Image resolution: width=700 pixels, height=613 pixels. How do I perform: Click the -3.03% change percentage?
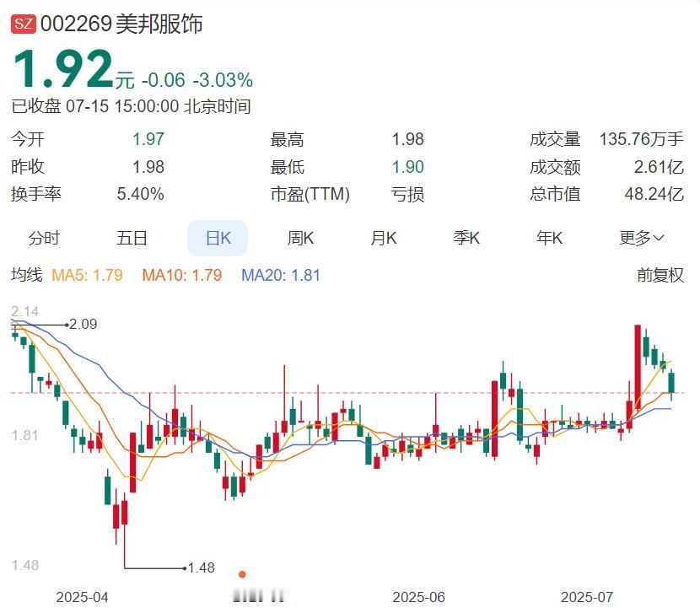click(x=223, y=80)
